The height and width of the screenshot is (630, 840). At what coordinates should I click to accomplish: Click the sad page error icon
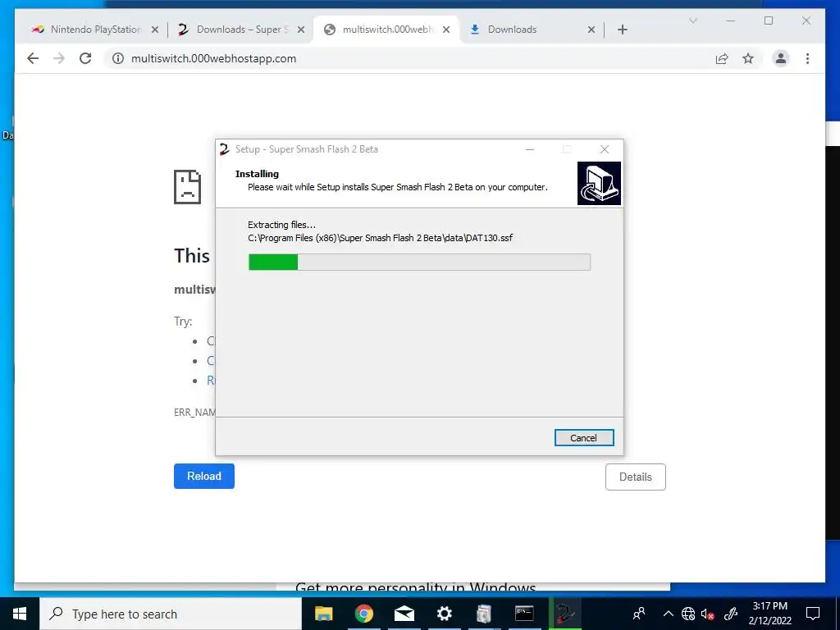pos(188,187)
